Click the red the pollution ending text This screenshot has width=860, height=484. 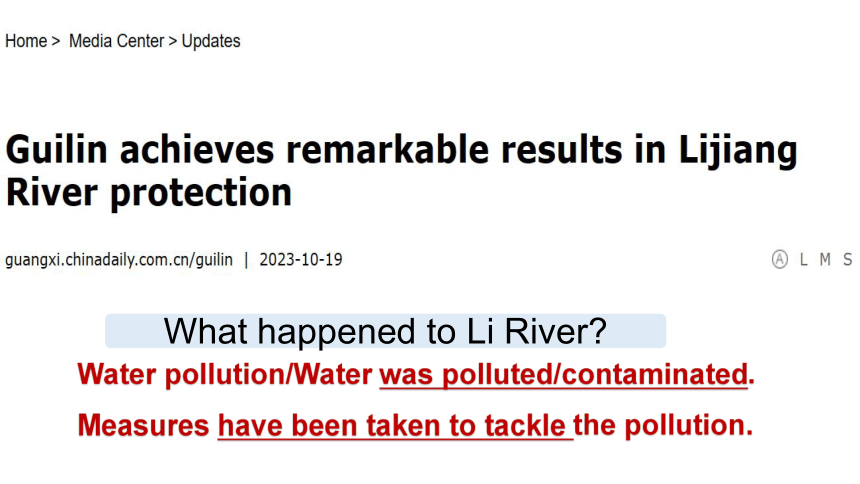663,425
